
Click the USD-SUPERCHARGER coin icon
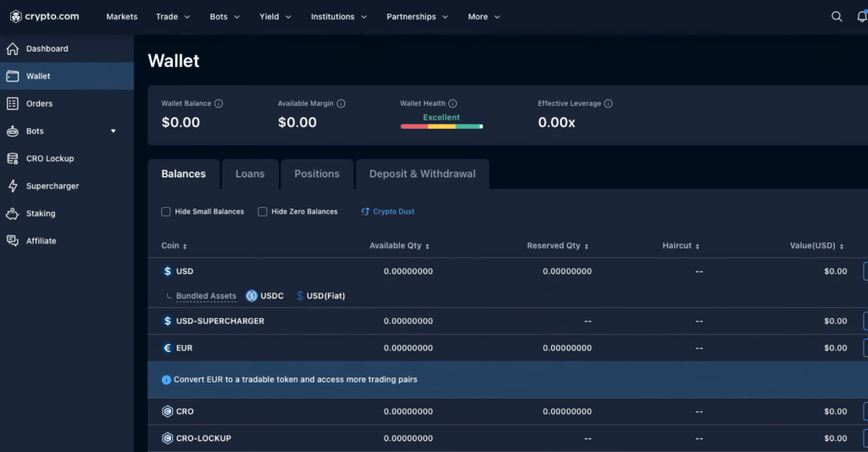coord(167,321)
